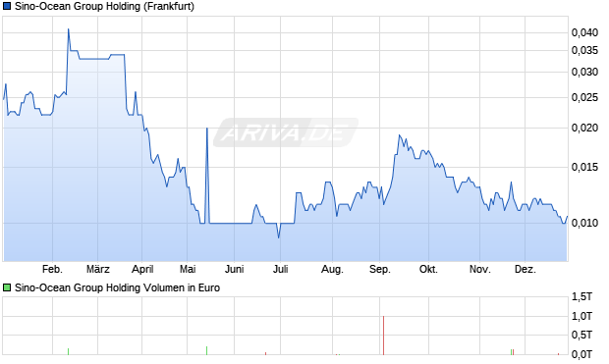This screenshot has height=364, width=609.
Task: Click the 'Sep.' month axis label
Action: 380,269
